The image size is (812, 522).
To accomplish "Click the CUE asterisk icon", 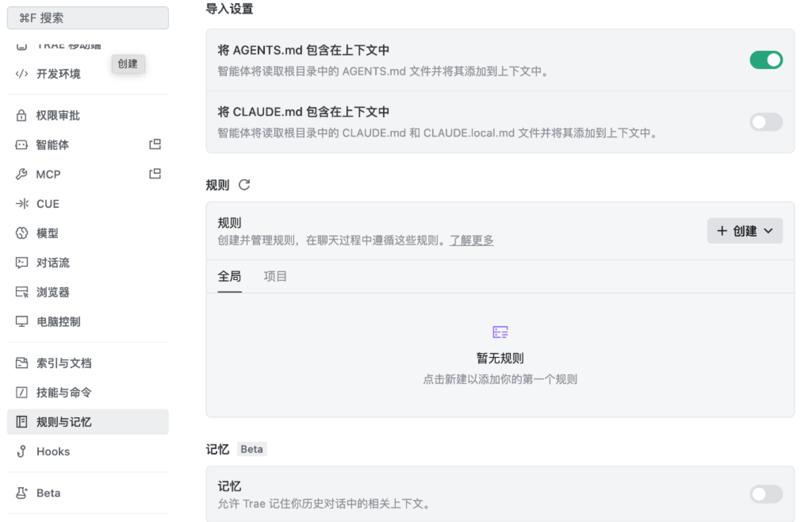I will pos(22,203).
